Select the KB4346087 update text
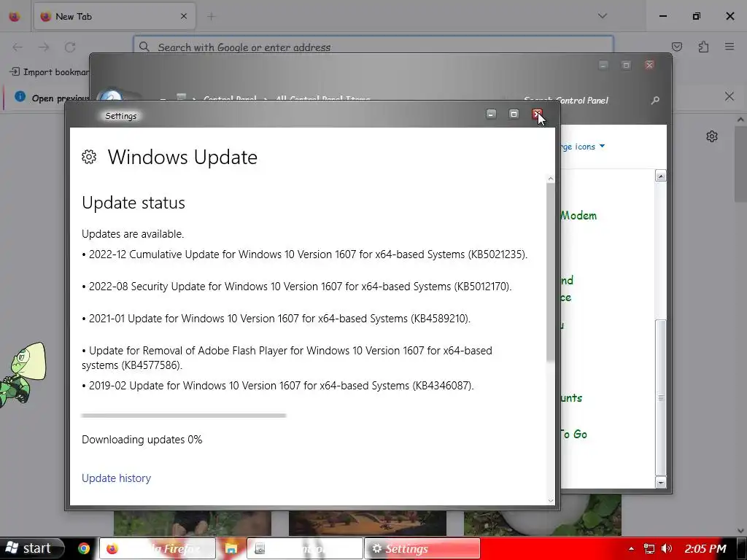The width and height of the screenshot is (747, 560). [x=278, y=386]
